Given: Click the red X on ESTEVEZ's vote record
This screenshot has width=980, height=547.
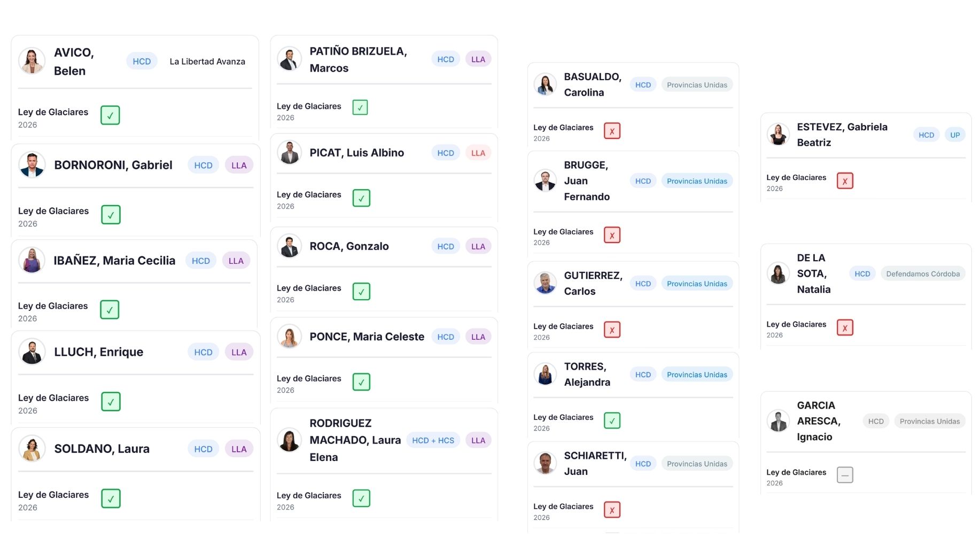Looking at the screenshot, I should [845, 181].
